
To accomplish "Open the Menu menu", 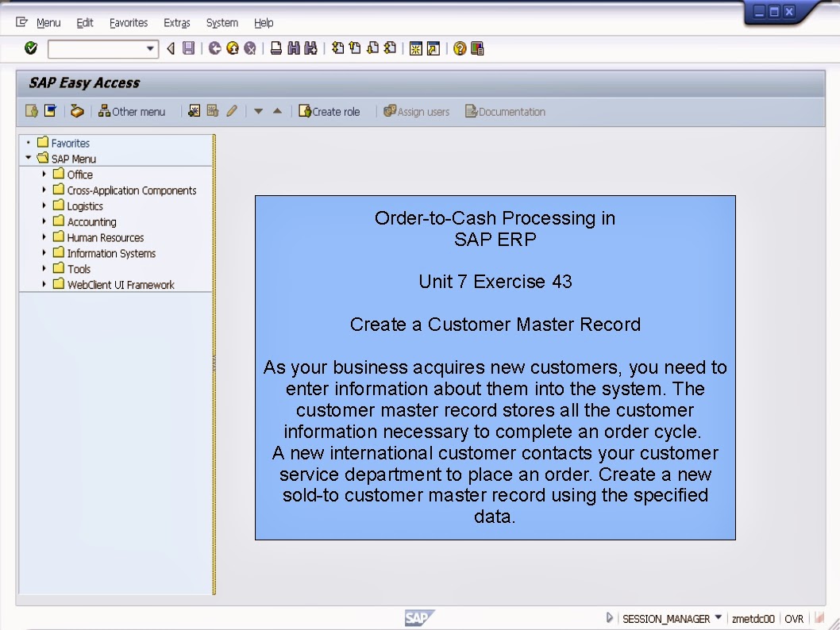I will point(48,22).
